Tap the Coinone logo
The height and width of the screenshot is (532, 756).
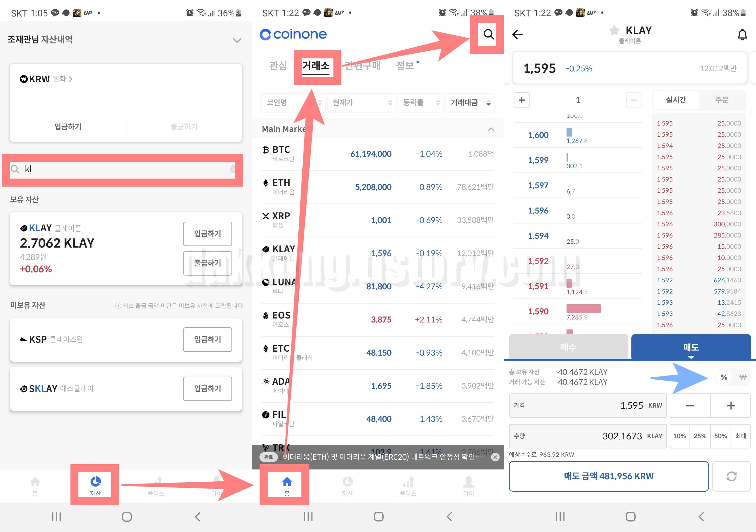[293, 34]
